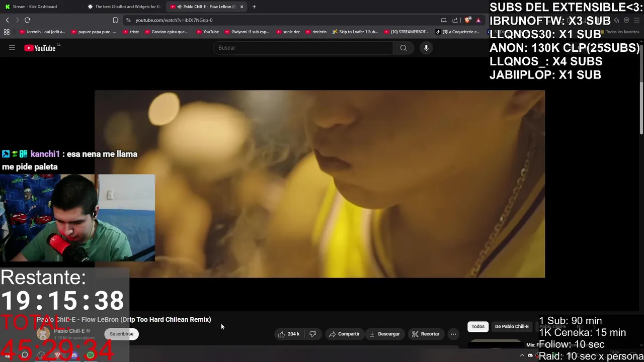The image size is (644, 362).
Task: Switch to The best ChatBot and Widgets tab
Action: point(123,7)
